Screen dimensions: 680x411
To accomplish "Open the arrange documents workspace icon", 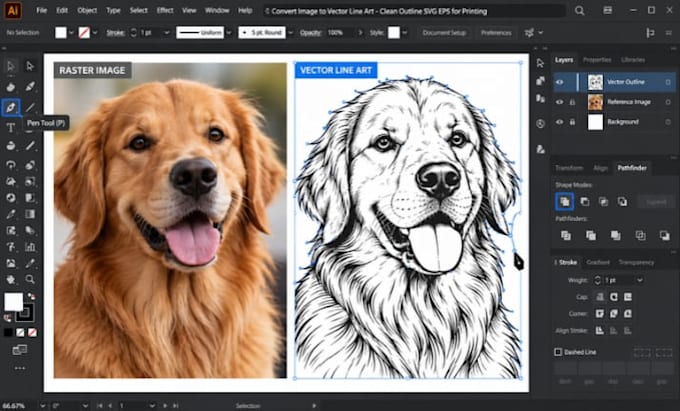I will tap(608, 10).
